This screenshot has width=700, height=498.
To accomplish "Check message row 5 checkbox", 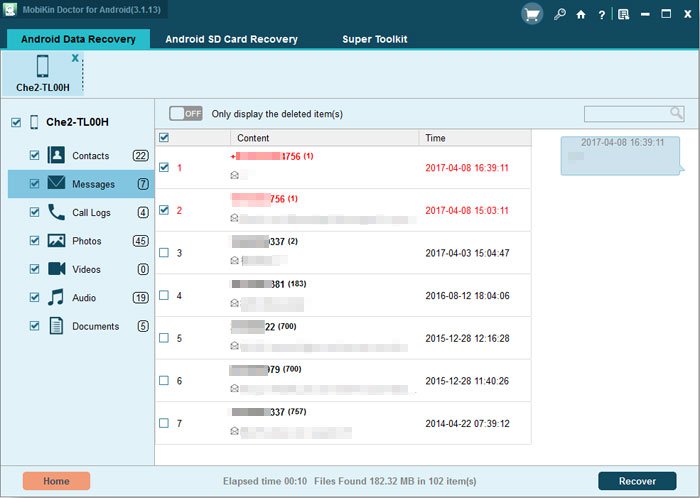I will click(164, 338).
